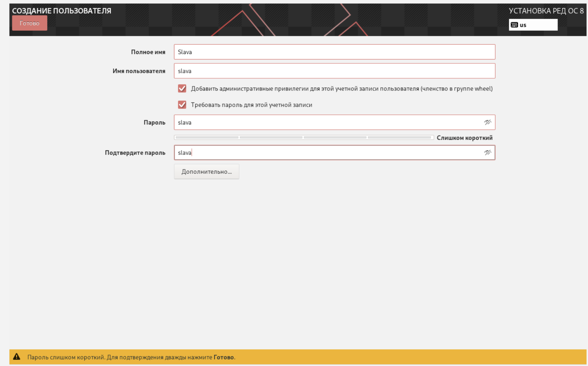Image resolution: width=588 pixels, height=366 pixels.
Task: Click the Готово bold word in warning text
Action: pyautogui.click(x=223, y=357)
